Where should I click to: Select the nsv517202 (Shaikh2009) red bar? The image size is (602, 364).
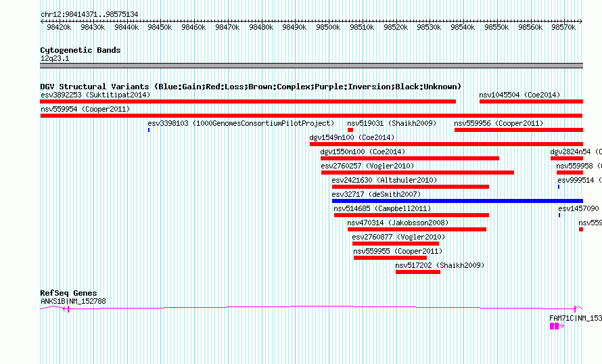pos(418,272)
